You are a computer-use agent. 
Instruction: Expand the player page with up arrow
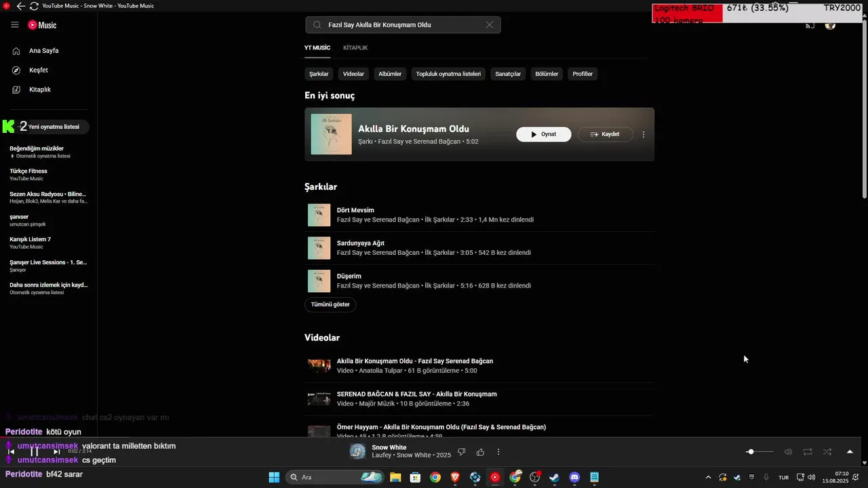pyautogui.click(x=850, y=451)
